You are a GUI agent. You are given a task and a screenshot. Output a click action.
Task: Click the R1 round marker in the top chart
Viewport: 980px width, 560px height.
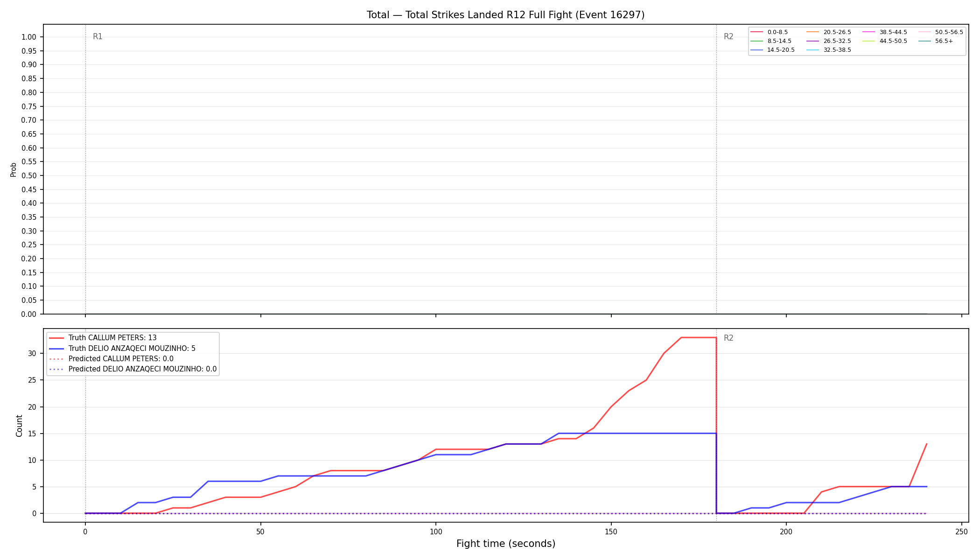(x=98, y=36)
